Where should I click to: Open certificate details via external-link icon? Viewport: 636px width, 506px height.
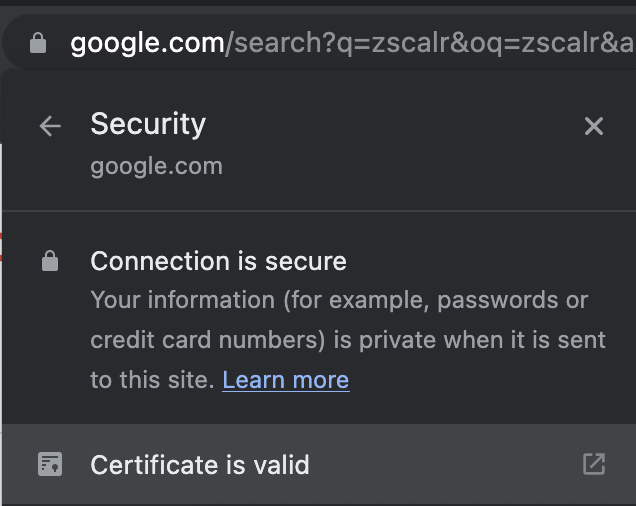click(x=594, y=464)
